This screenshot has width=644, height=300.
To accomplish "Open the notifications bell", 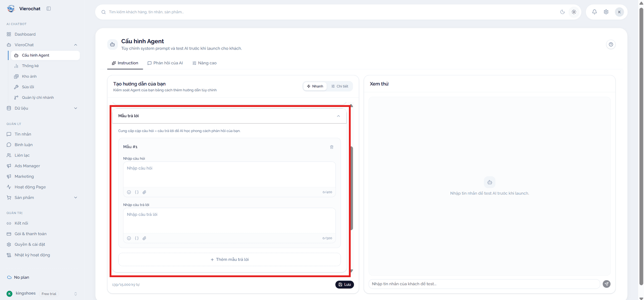I will 594,12.
